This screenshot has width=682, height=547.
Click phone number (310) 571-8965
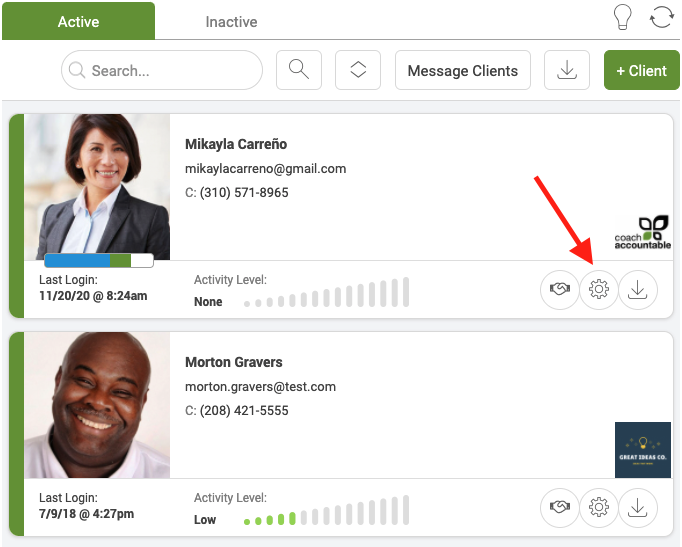(244, 192)
